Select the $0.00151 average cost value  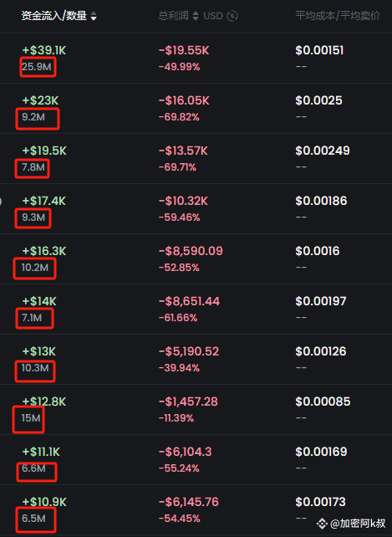pyautogui.click(x=319, y=51)
